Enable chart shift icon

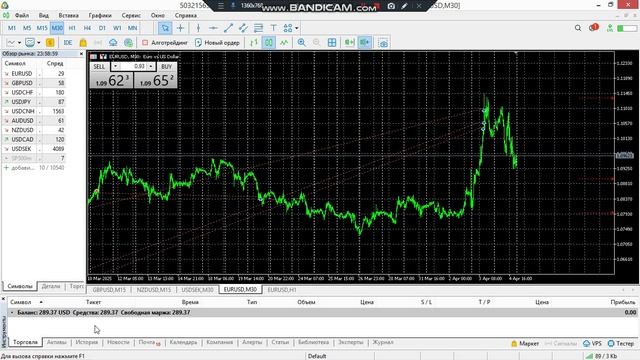tap(364, 43)
